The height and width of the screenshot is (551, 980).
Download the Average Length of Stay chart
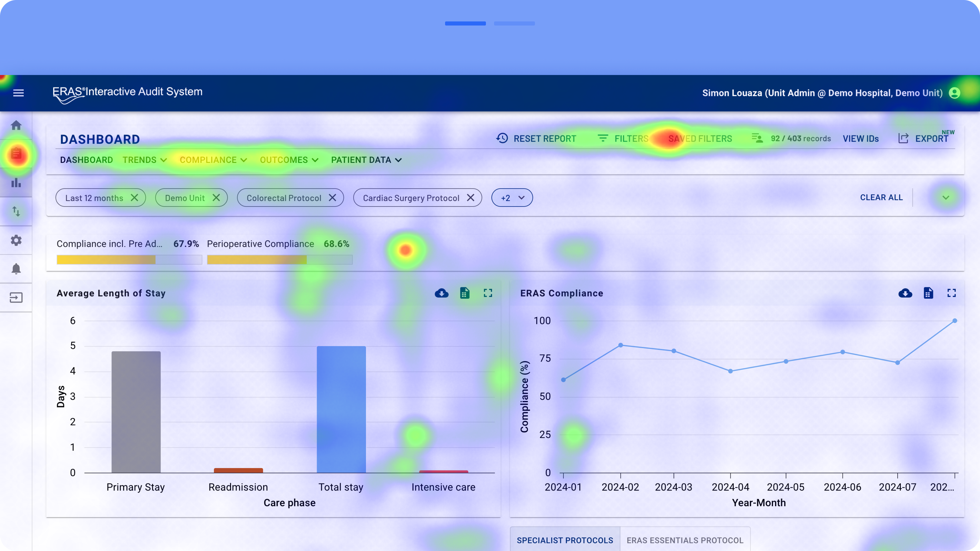coord(441,293)
